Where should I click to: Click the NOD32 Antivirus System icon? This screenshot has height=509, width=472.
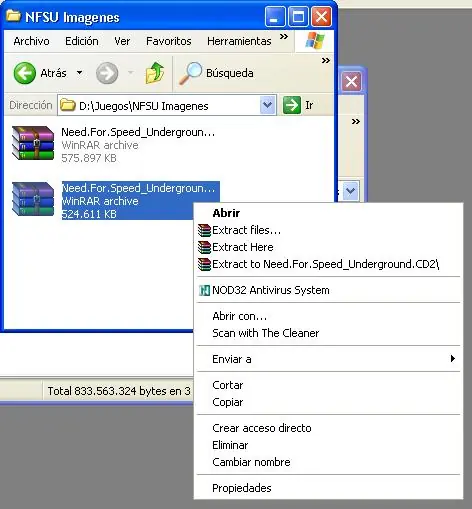pos(204,290)
